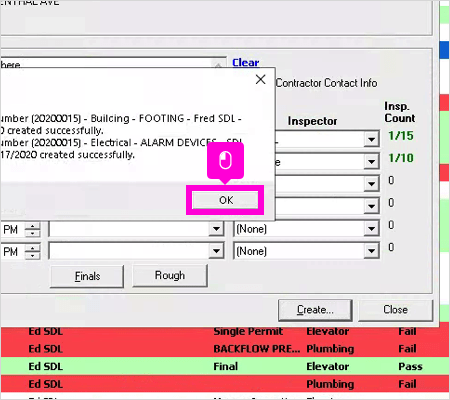Click the Clear link

coord(246,62)
